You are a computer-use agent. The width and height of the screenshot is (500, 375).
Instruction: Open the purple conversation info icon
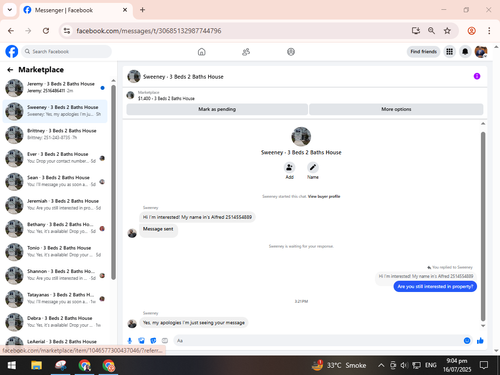[x=477, y=76]
